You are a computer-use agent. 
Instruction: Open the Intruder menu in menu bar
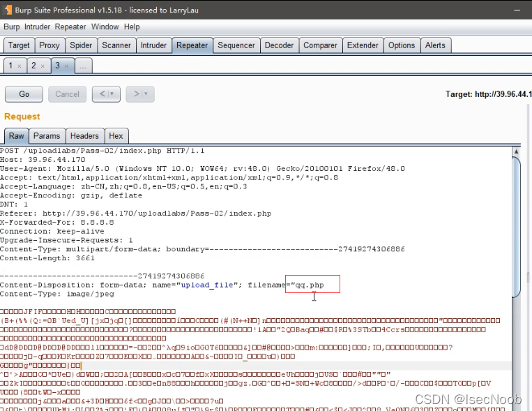coord(37,27)
